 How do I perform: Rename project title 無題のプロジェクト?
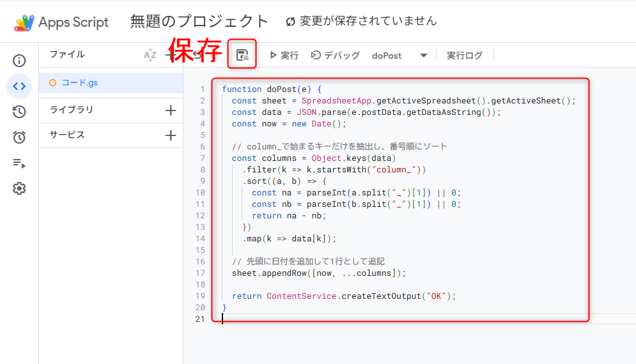click(x=199, y=21)
